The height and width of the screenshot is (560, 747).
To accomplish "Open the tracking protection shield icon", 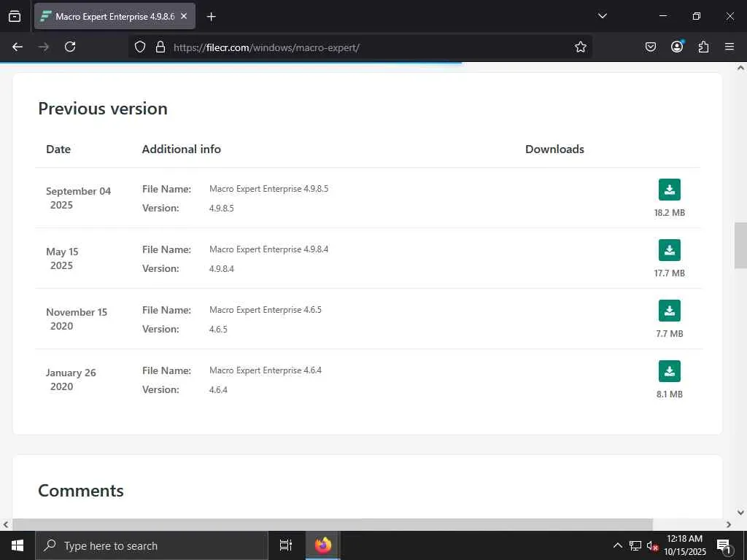I will pos(139,47).
